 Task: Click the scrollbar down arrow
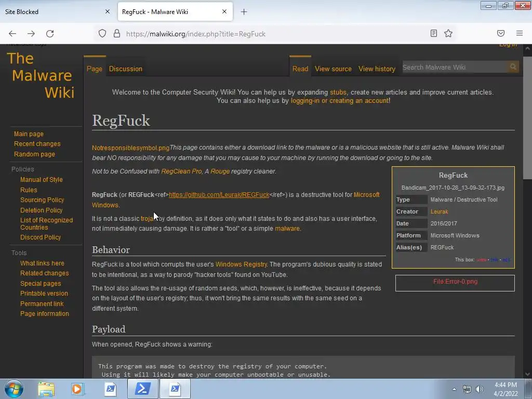528,374
